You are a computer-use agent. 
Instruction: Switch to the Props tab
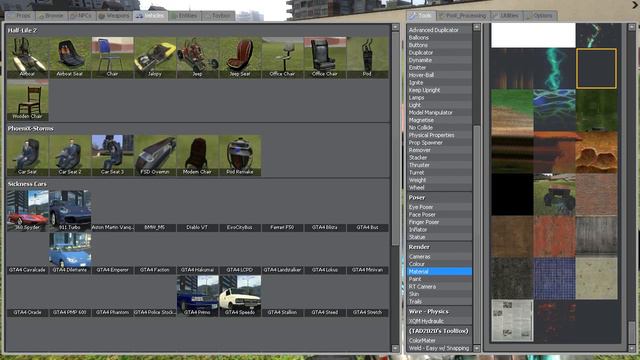coord(20,16)
